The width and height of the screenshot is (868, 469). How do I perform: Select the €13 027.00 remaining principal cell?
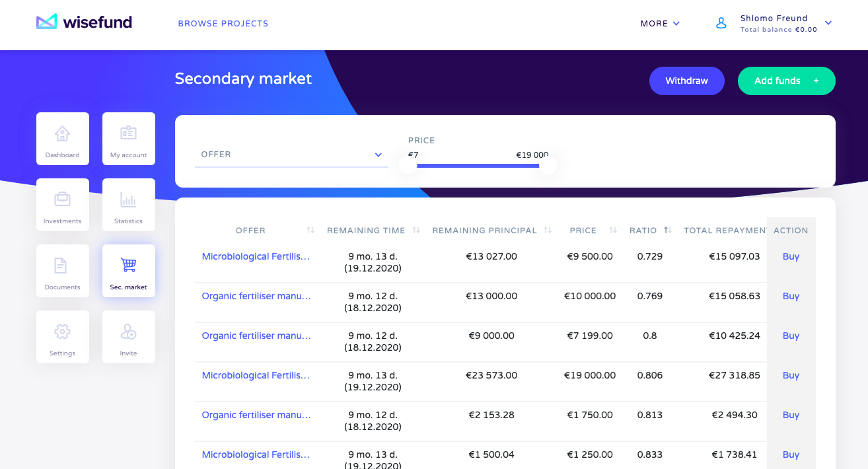491,256
